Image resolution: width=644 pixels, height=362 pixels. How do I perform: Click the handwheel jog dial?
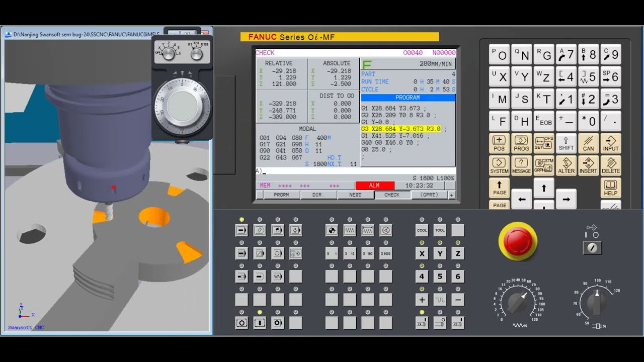pyautogui.click(x=183, y=106)
